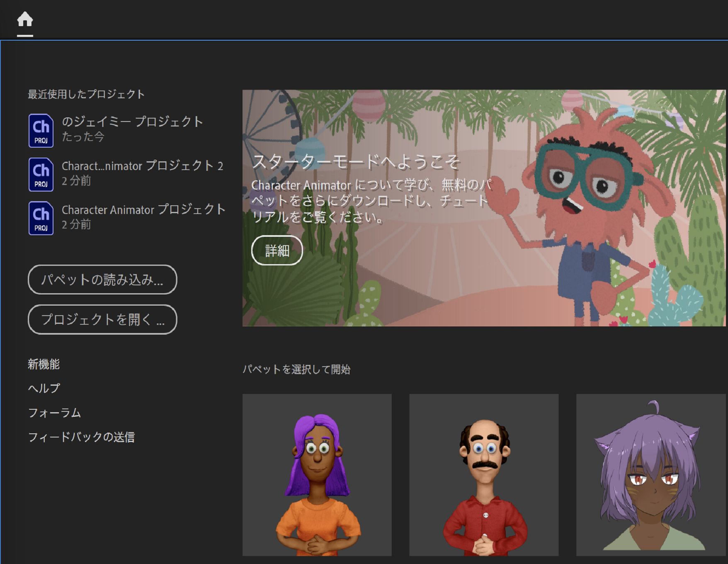Open the 新機能 link in the sidebar
728x564 pixels.
44,365
